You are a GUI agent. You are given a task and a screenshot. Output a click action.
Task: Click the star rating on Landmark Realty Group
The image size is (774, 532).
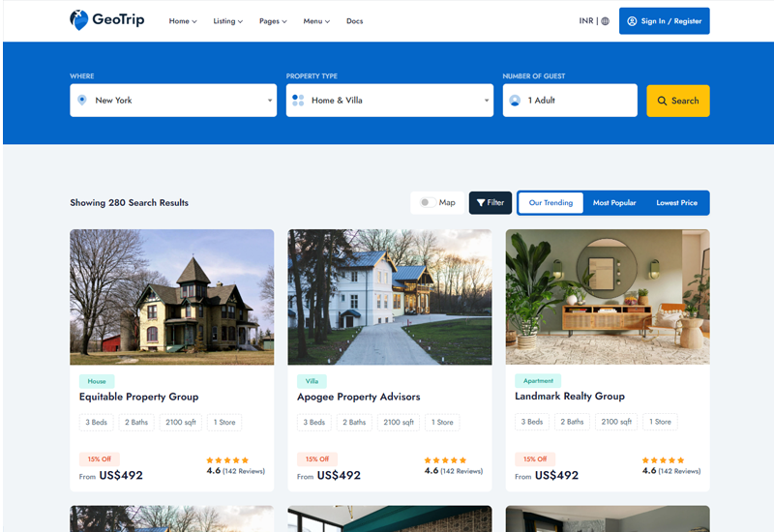click(664, 460)
